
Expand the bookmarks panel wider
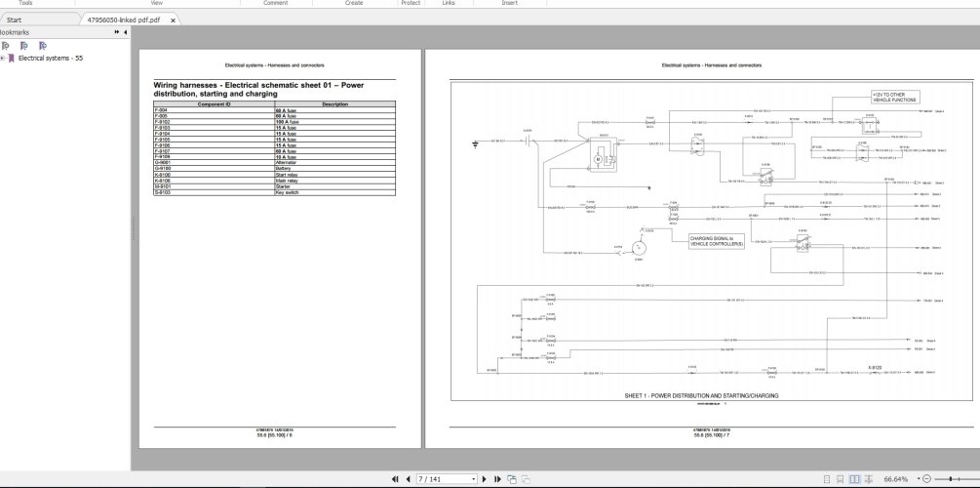coord(117,32)
